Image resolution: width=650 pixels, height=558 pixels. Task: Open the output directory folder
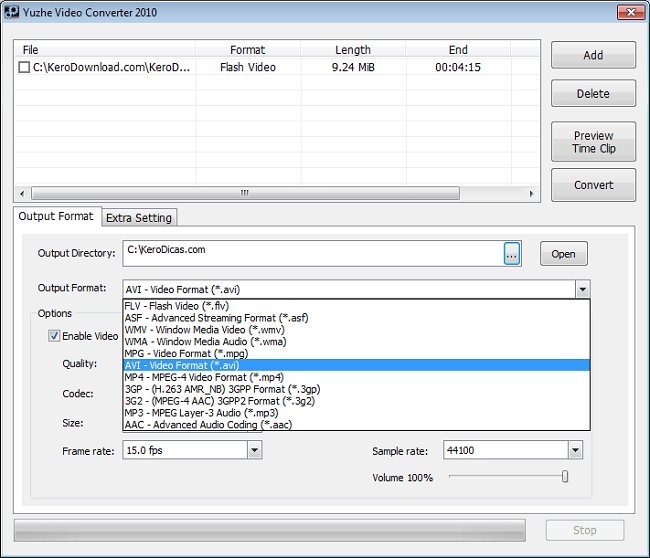point(563,254)
